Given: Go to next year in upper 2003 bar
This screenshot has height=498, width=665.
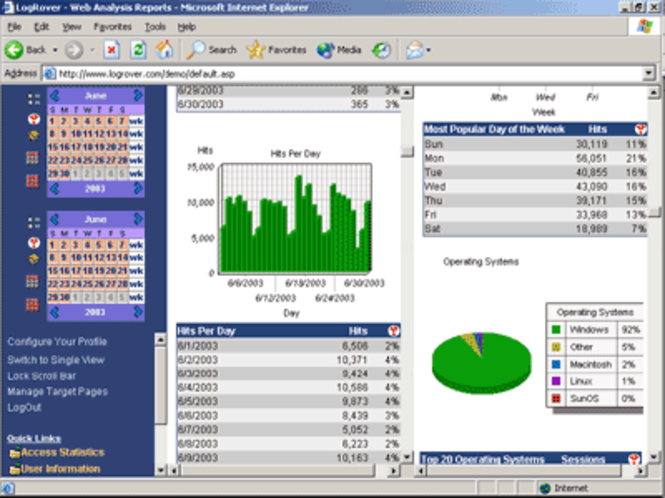Looking at the screenshot, I should coord(138,188).
